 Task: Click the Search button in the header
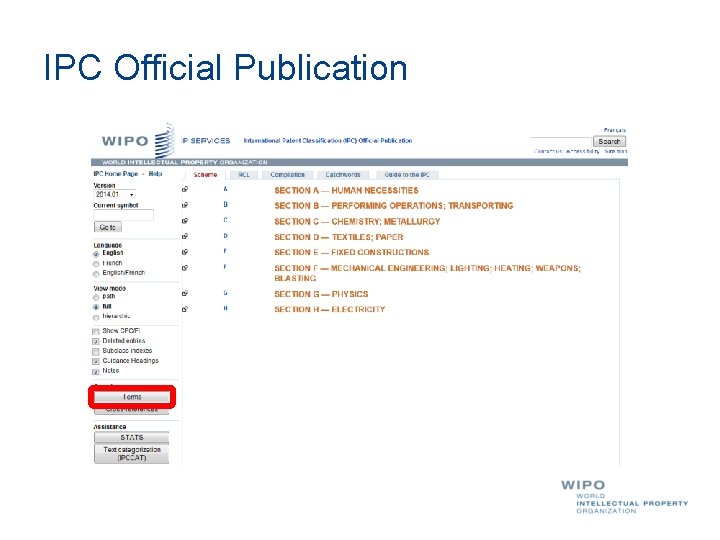pyautogui.click(x=609, y=141)
